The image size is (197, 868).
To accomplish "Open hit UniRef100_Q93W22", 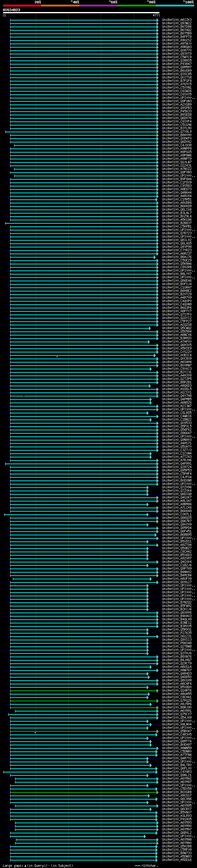I will tap(176, 23).
